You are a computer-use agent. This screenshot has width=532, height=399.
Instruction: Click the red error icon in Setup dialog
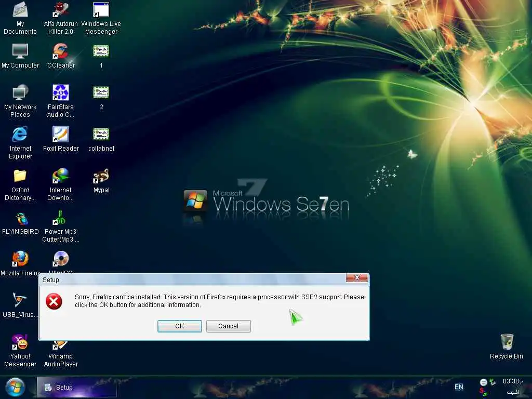coord(54,302)
